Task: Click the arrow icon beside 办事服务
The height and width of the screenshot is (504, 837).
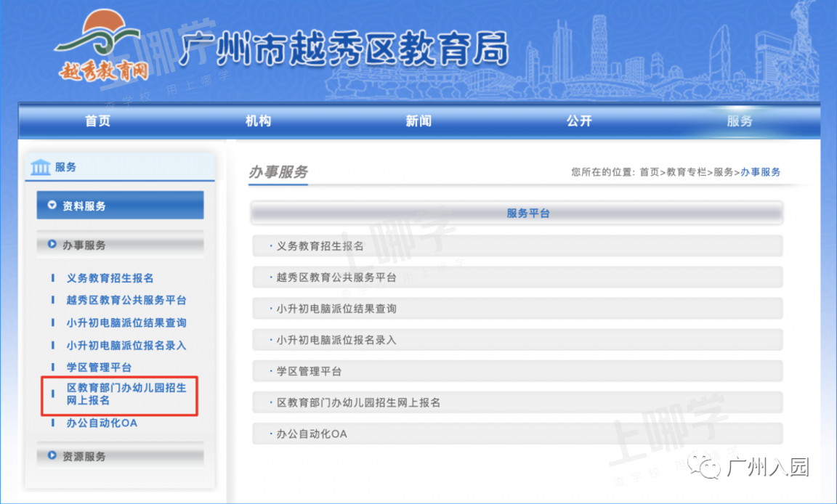Action: pos(52,244)
